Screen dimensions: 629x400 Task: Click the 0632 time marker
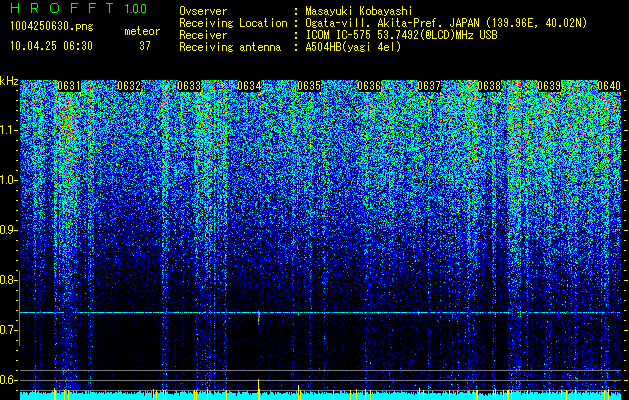129,86
